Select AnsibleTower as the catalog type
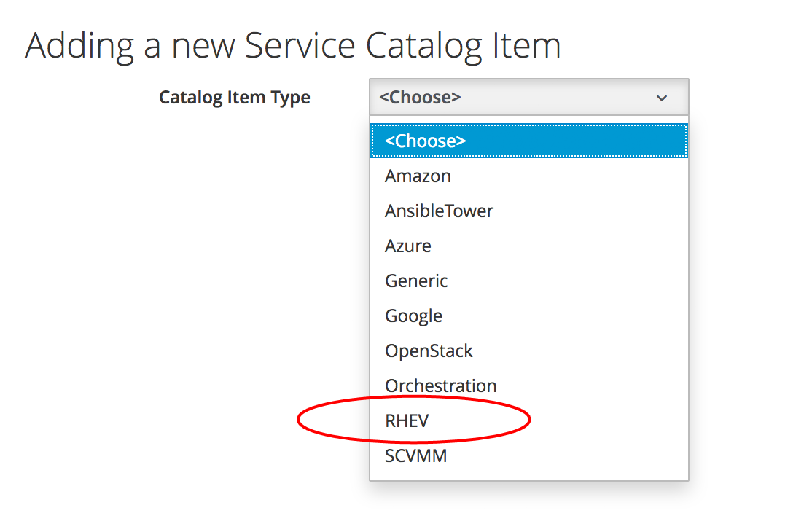The image size is (812, 532). click(439, 211)
